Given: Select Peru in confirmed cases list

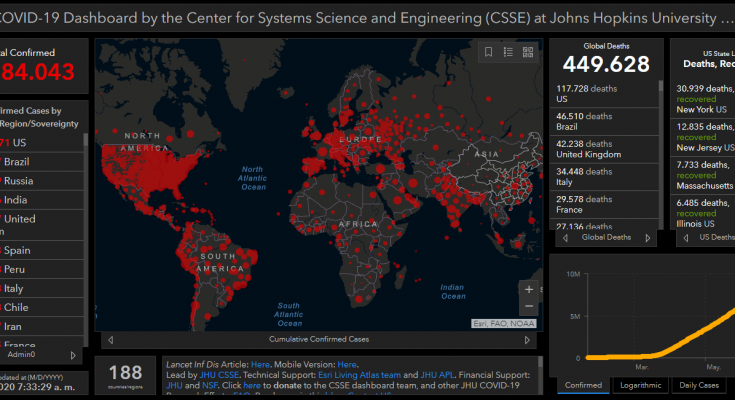Looking at the screenshot, I should pos(42,270).
